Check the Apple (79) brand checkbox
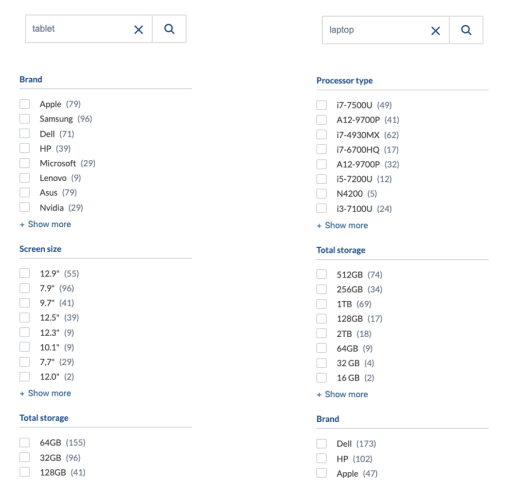The width and height of the screenshot is (513, 482). pos(25,104)
